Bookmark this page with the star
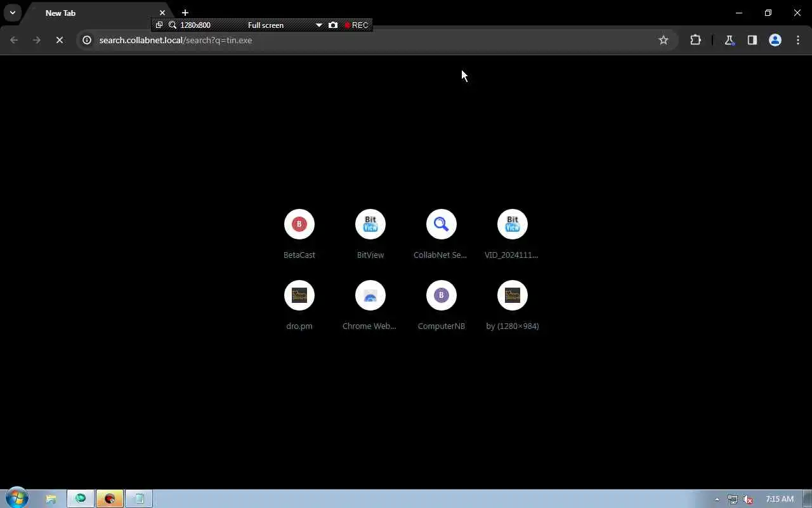The width and height of the screenshot is (812, 508). point(664,40)
